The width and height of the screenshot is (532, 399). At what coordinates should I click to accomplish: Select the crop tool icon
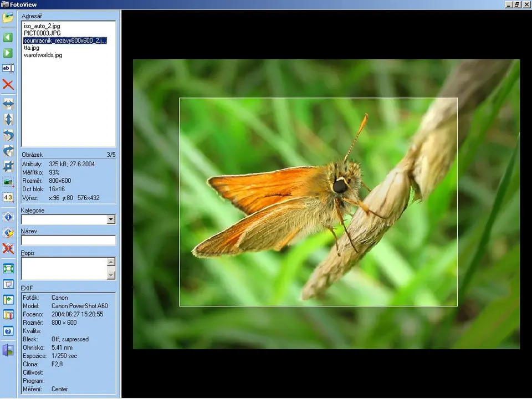8,166
